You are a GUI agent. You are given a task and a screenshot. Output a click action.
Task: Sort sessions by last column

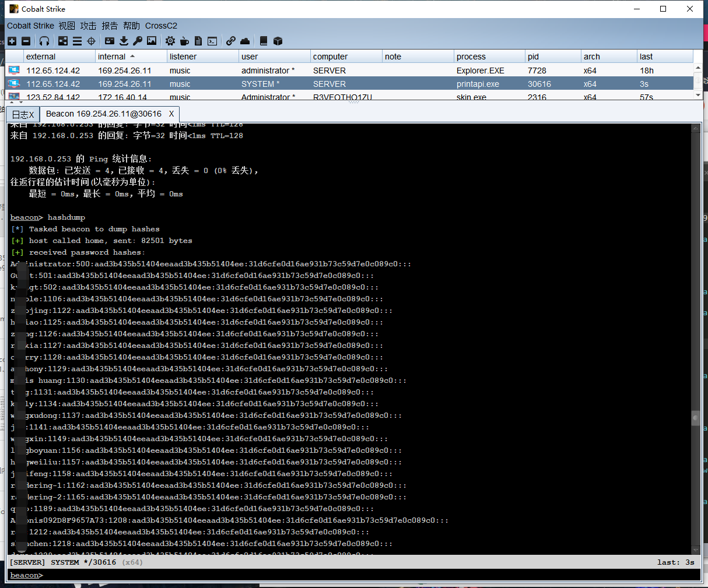(665, 57)
